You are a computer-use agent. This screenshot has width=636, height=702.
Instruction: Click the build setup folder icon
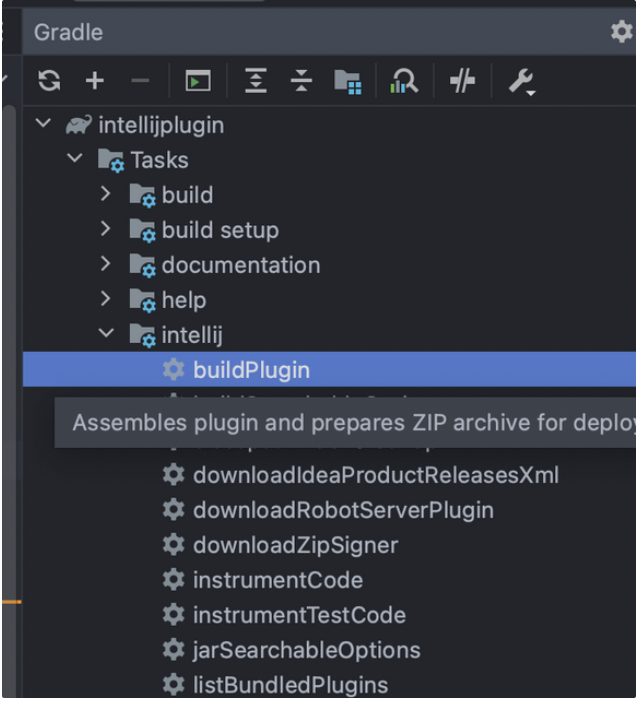(x=142, y=231)
